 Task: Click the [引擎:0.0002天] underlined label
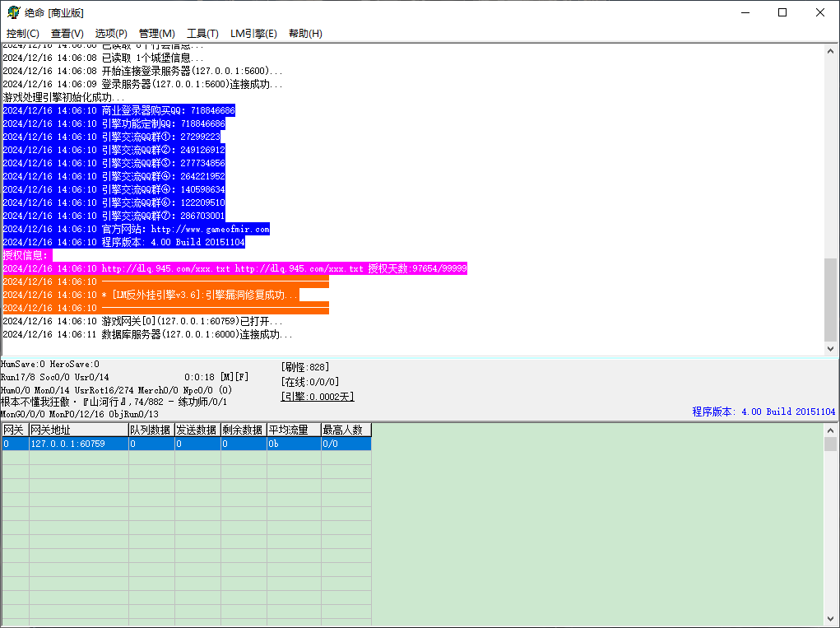pos(317,397)
